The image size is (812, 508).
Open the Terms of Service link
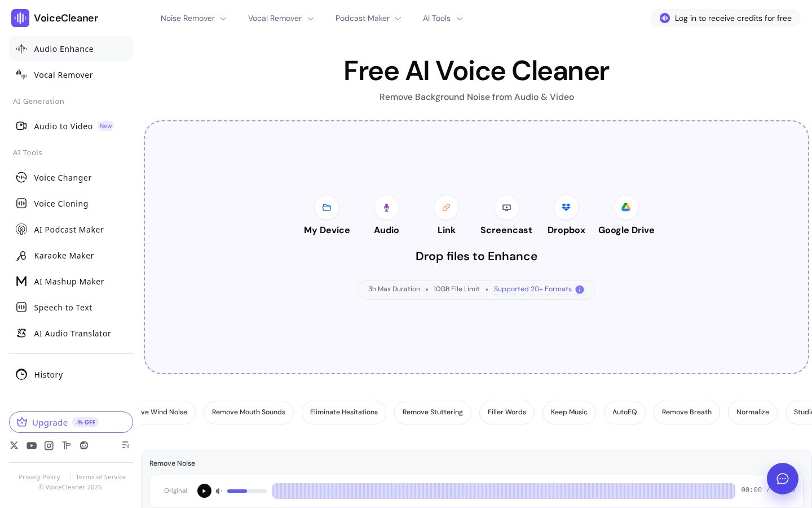101,477
